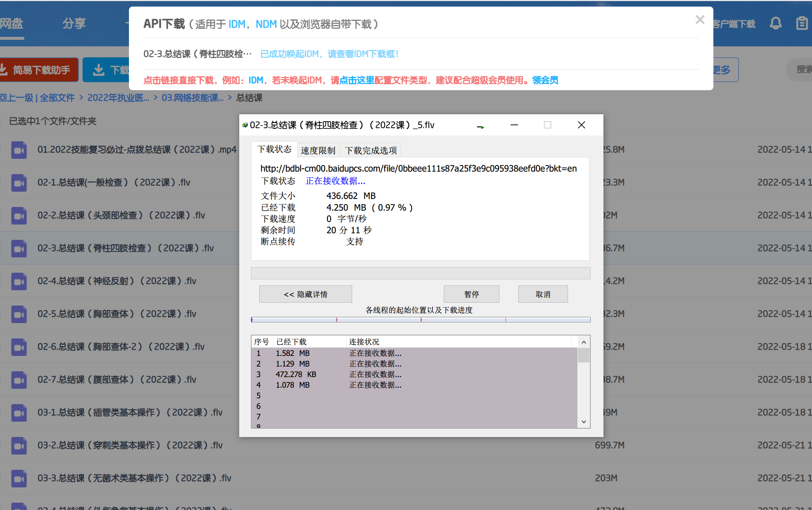This screenshot has height=510, width=812.
Task: Click video icon of 03-2.总结课(穿刺类基本操作)
Action: [19, 445]
